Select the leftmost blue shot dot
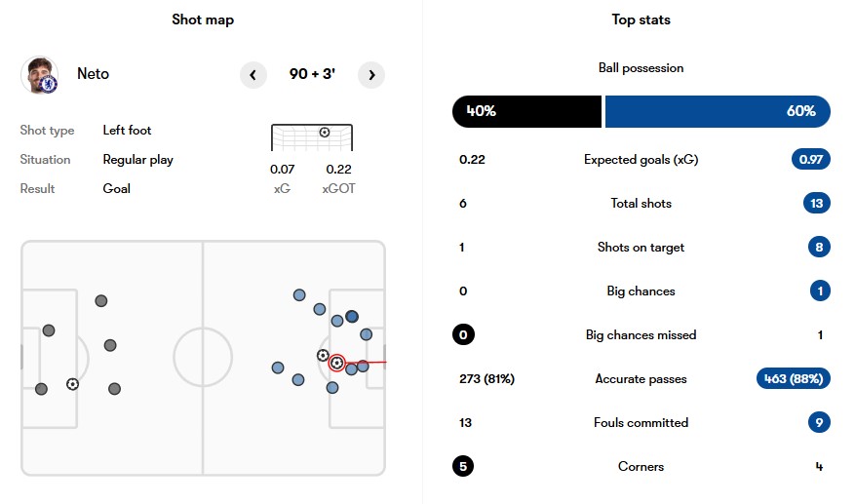Viewport: 855px width, 504px height. point(278,368)
